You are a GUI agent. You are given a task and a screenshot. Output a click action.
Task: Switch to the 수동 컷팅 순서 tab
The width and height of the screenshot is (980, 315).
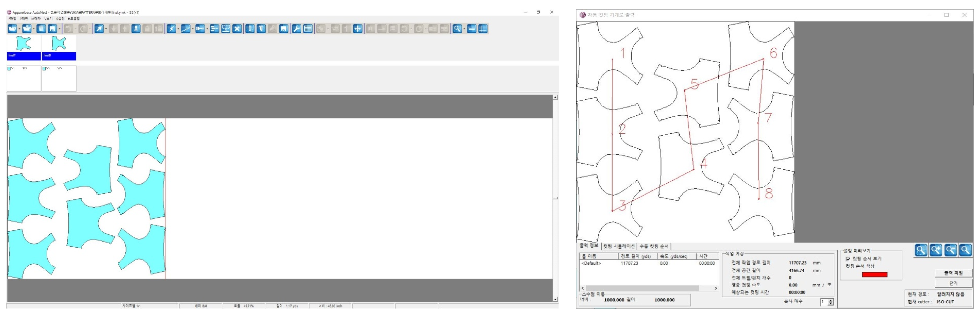coord(654,246)
